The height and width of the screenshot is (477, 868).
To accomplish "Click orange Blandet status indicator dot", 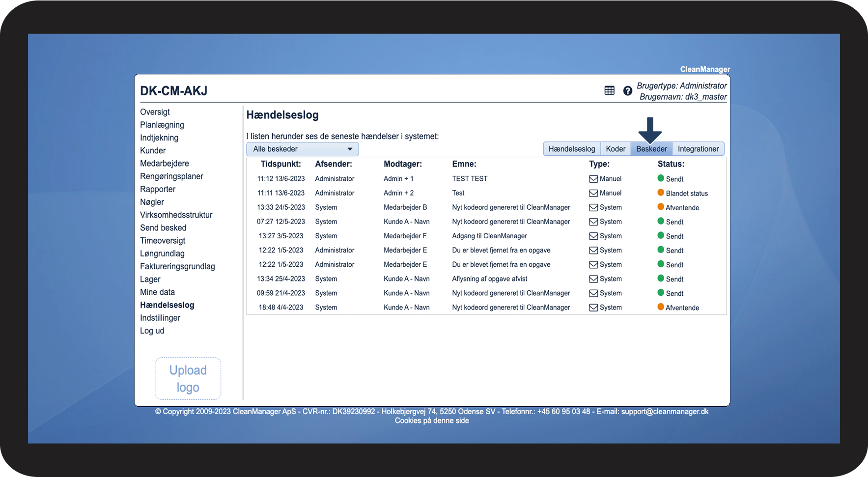I will coord(661,193).
